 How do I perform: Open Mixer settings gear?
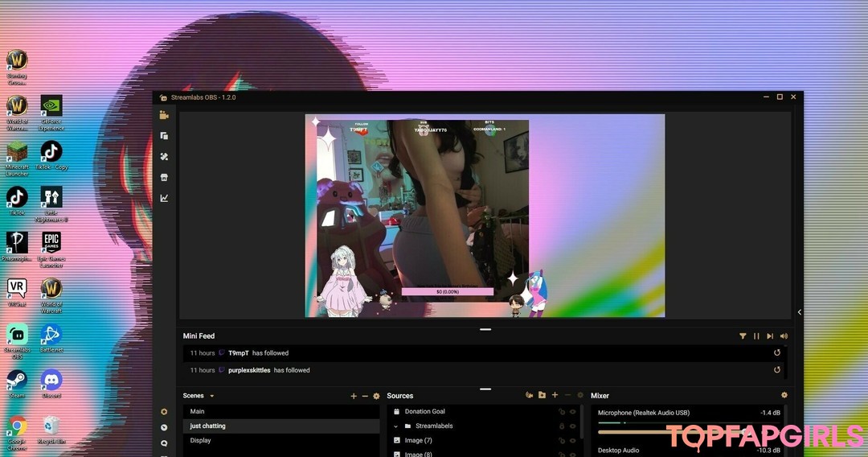click(784, 395)
